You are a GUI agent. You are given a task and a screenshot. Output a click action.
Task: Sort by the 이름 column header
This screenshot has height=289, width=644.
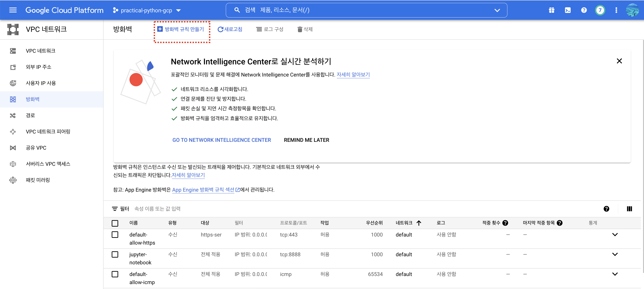click(133, 223)
